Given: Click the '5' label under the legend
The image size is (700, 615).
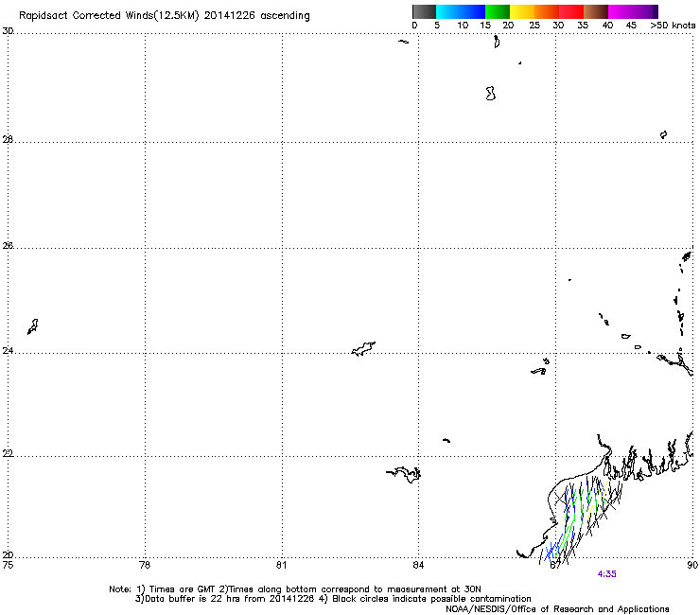Looking at the screenshot, I should pyautogui.click(x=437, y=26).
